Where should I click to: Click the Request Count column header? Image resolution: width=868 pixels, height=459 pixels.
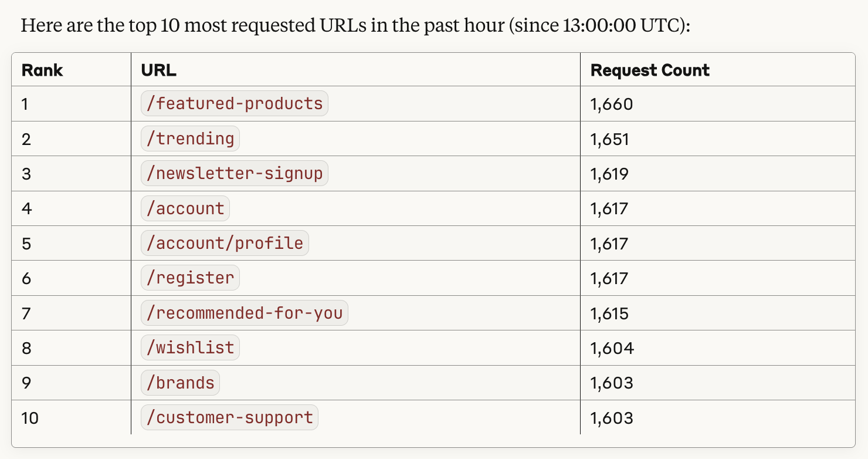pos(650,70)
